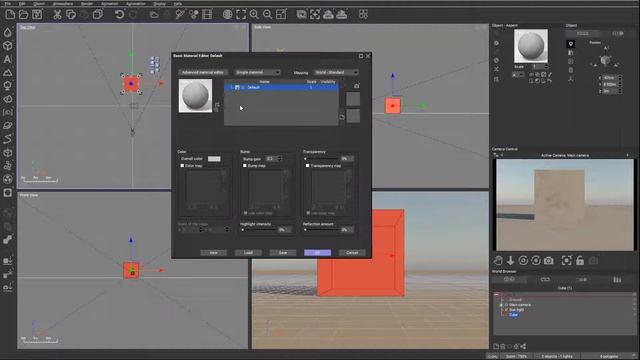
Task: Enable the Bump map checkbox
Action: pyautogui.click(x=245, y=166)
